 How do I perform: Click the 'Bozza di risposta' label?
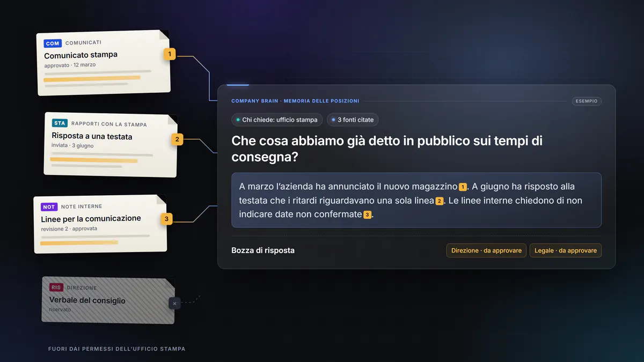click(x=263, y=250)
